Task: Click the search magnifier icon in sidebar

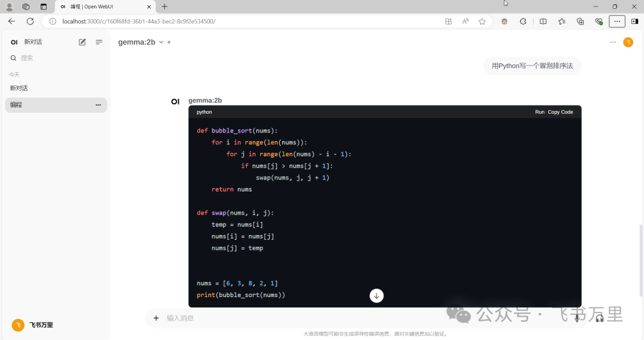Action: [x=14, y=58]
